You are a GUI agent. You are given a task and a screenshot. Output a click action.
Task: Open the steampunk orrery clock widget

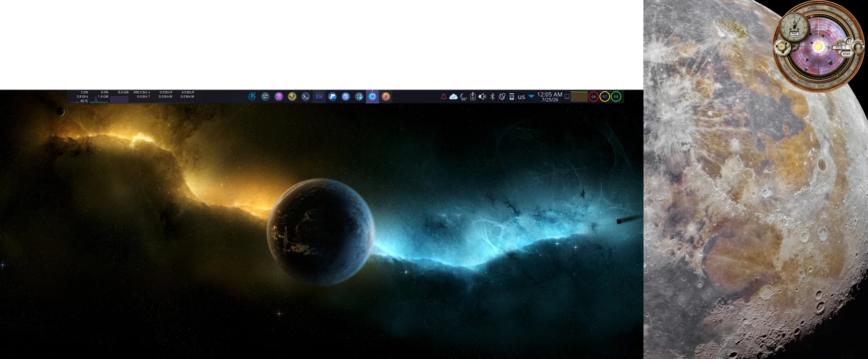coord(819,47)
